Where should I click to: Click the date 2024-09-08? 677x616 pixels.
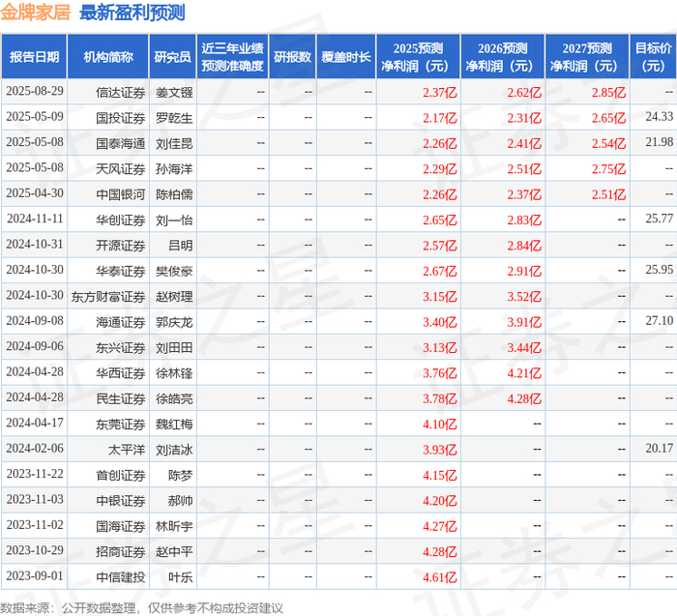pos(35,320)
